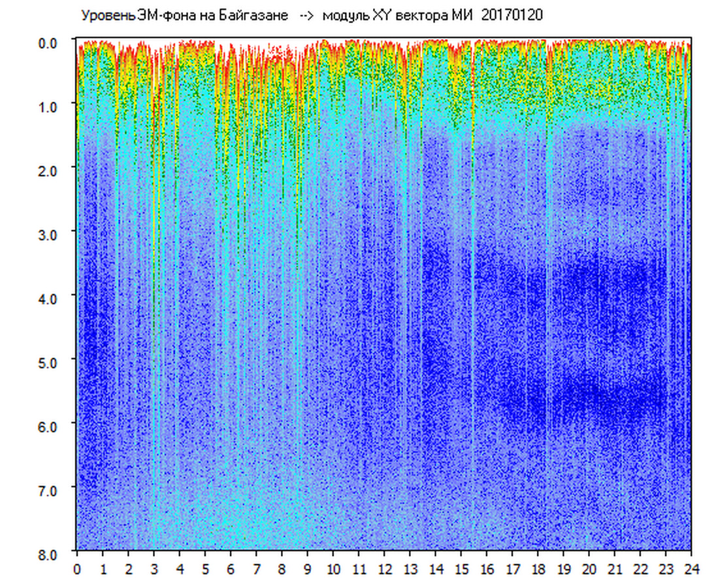Select the hour 12 horizontal axis label
716x588 pixels.
tap(385, 570)
